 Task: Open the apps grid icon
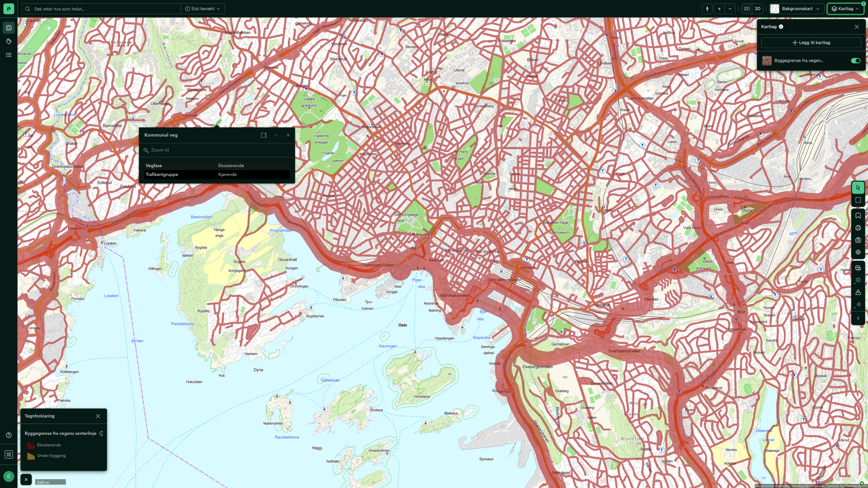pyautogui.click(x=9, y=454)
